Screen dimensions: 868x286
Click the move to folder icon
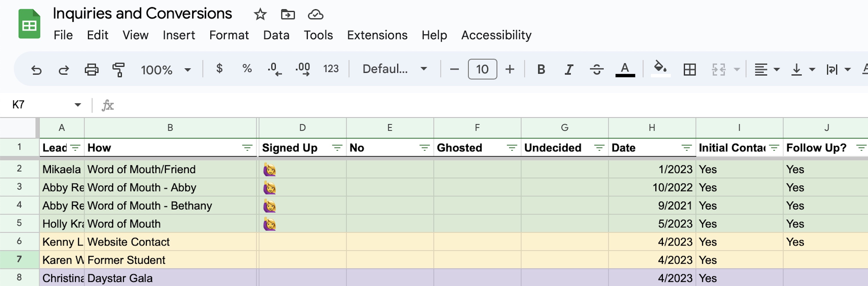click(288, 14)
